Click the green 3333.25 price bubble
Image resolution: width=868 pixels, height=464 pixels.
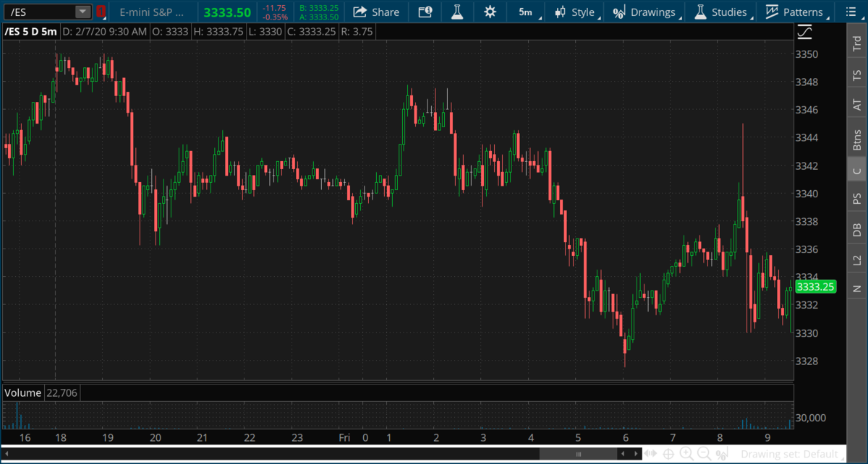pos(815,287)
